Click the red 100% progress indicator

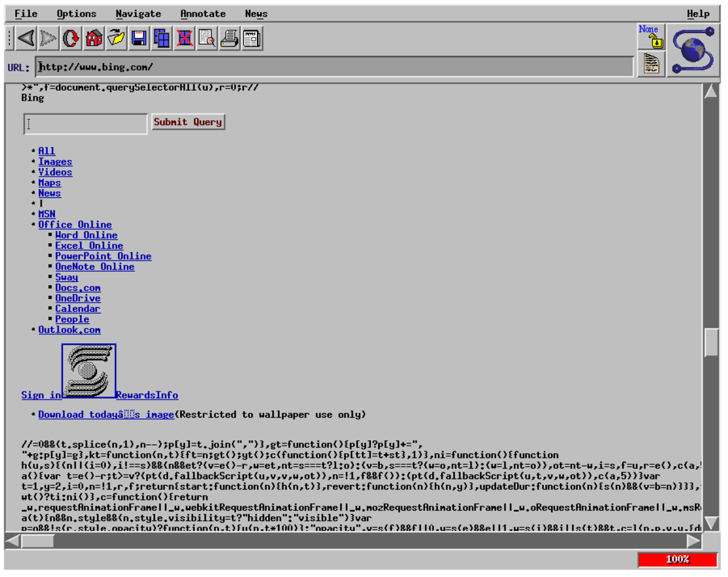[678, 560]
